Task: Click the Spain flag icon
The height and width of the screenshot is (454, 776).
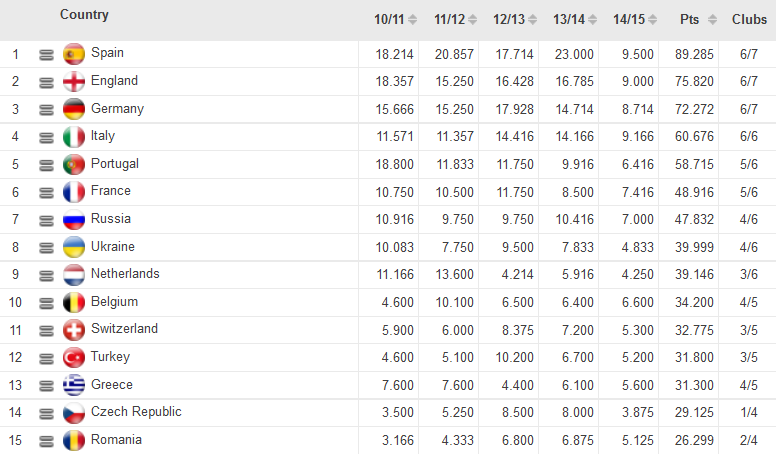Action: click(x=74, y=54)
